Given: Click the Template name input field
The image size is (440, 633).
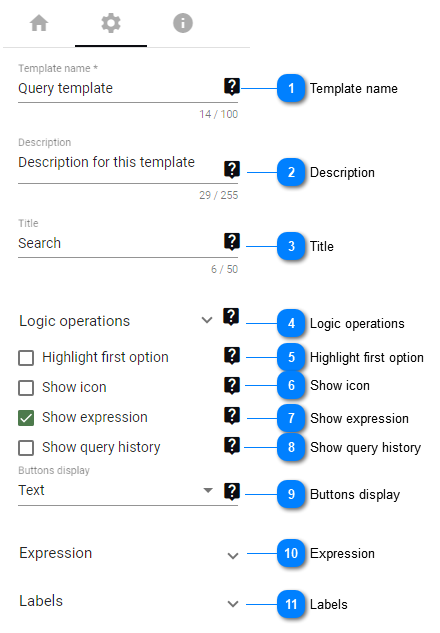Looking at the screenshot, I should (119, 88).
